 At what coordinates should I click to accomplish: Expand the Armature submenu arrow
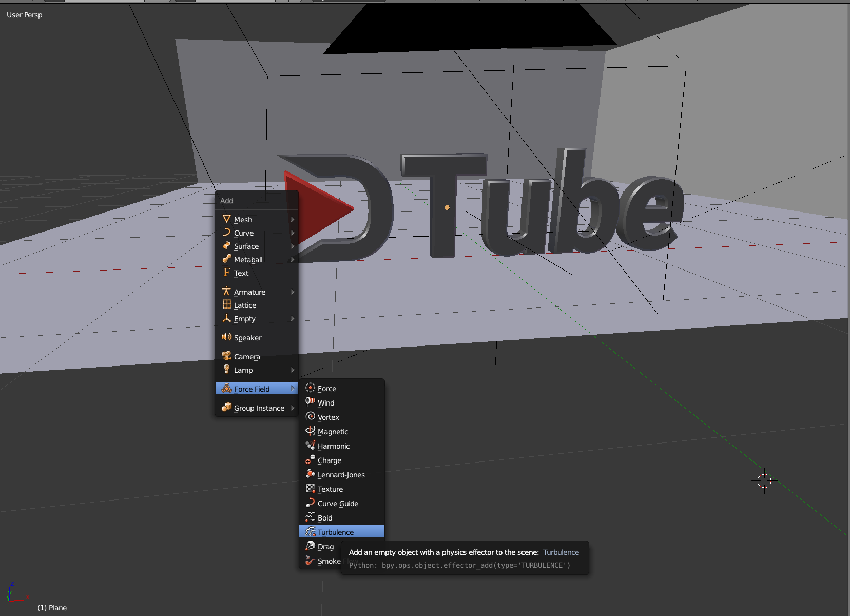[x=293, y=292]
